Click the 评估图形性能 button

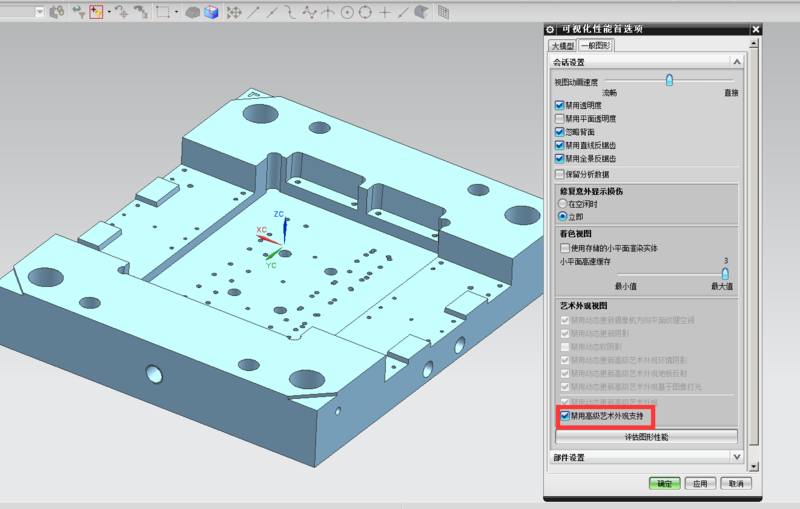tap(646, 437)
